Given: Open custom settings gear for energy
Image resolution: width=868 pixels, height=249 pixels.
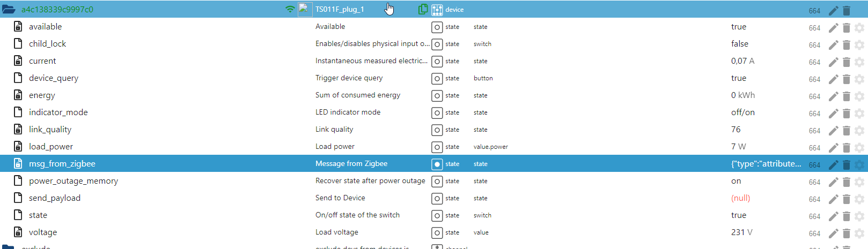Looking at the screenshot, I should (859, 96).
